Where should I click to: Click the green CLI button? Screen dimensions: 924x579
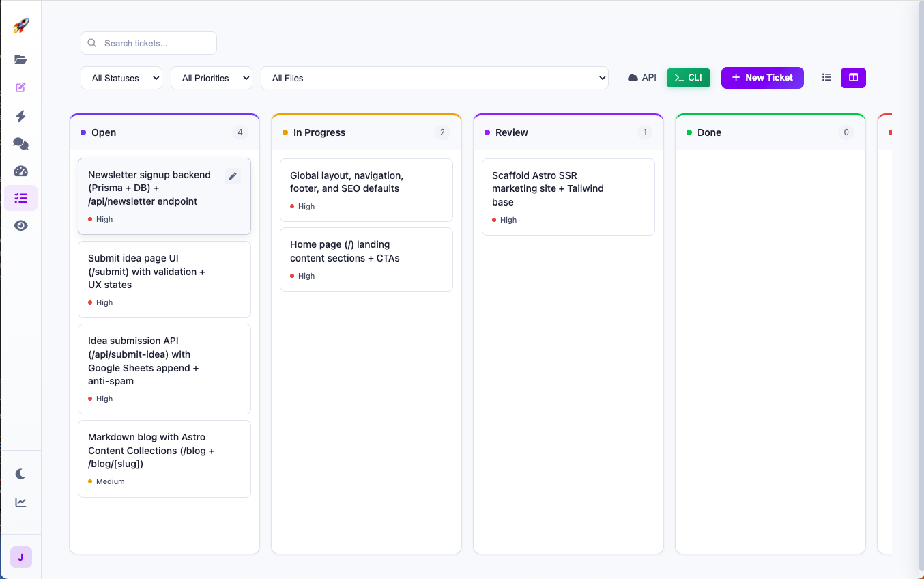pyautogui.click(x=688, y=77)
